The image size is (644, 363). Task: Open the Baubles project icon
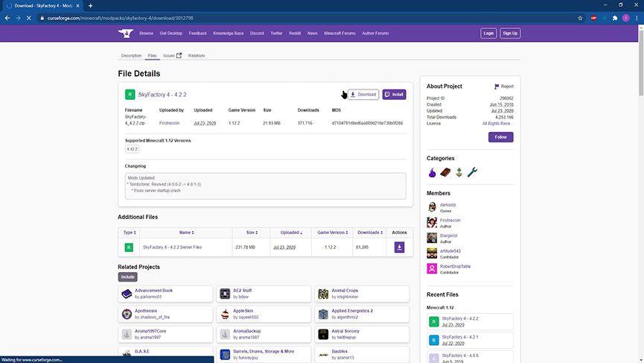(323, 354)
